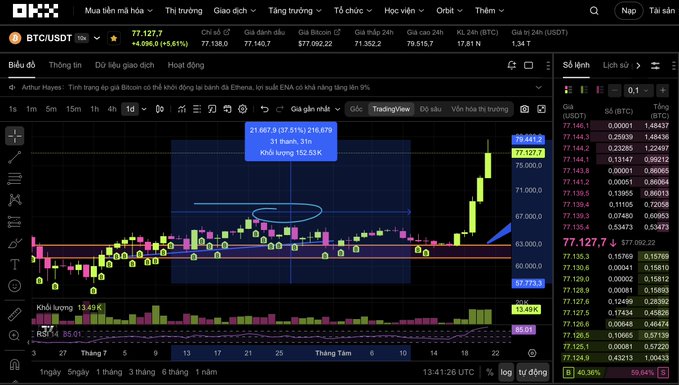The width and height of the screenshot is (679, 385).
Task: Expand the Tăng trưởng menu
Action: 295,11
